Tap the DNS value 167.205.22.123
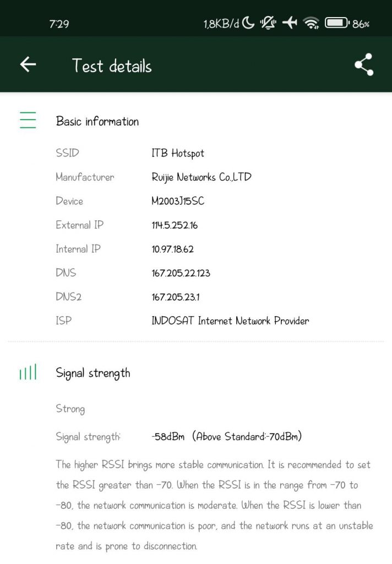 tap(181, 273)
